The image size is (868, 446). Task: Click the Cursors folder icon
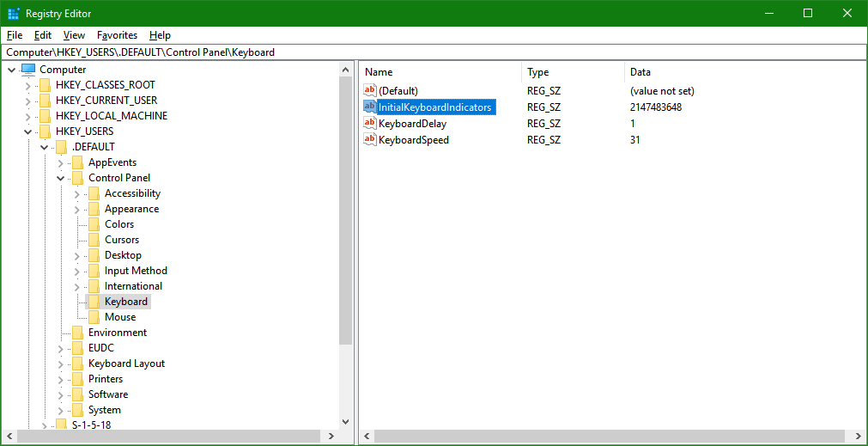[94, 240]
